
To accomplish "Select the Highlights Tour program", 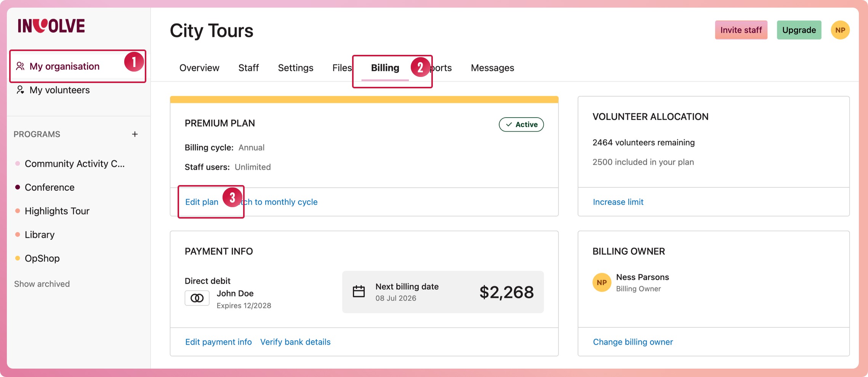I will click(x=57, y=211).
